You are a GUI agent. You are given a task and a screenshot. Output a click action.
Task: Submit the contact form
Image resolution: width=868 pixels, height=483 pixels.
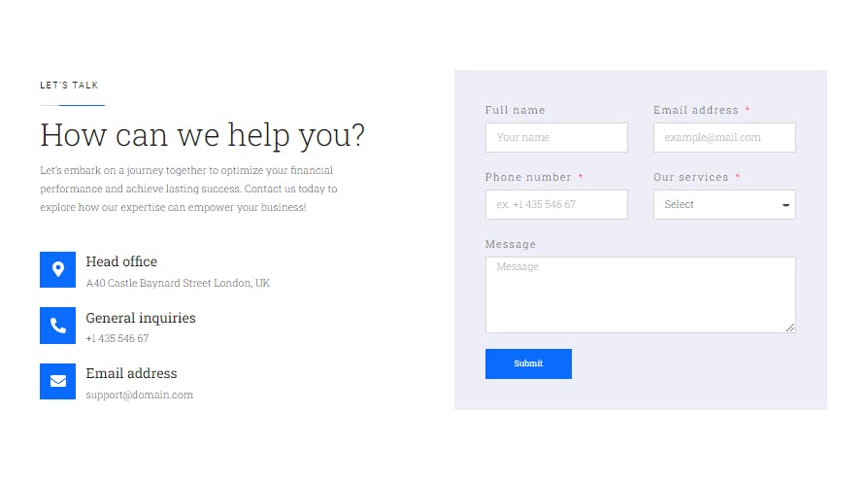tap(528, 363)
